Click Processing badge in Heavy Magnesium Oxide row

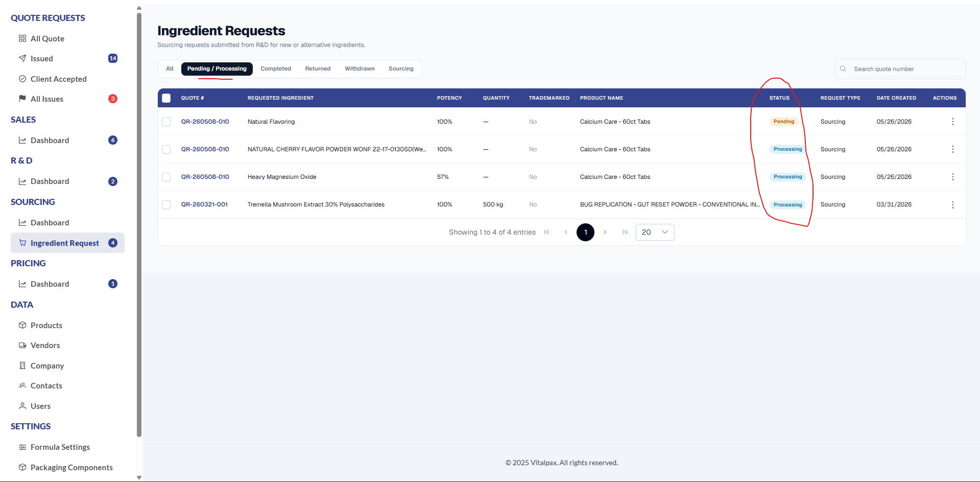788,177
